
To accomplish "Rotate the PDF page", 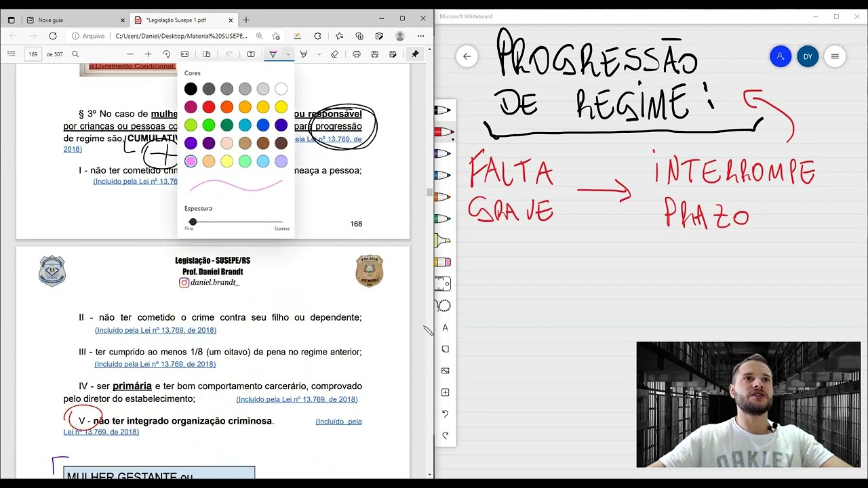I will point(166,54).
